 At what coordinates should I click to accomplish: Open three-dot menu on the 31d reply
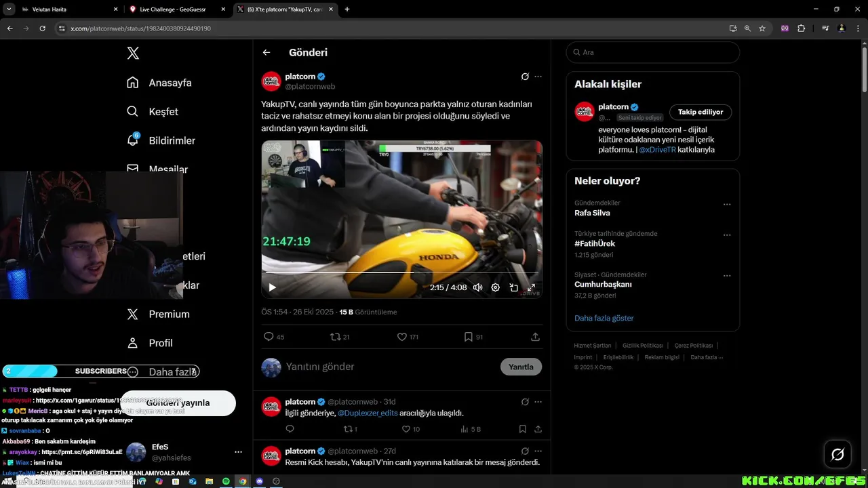point(538,402)
